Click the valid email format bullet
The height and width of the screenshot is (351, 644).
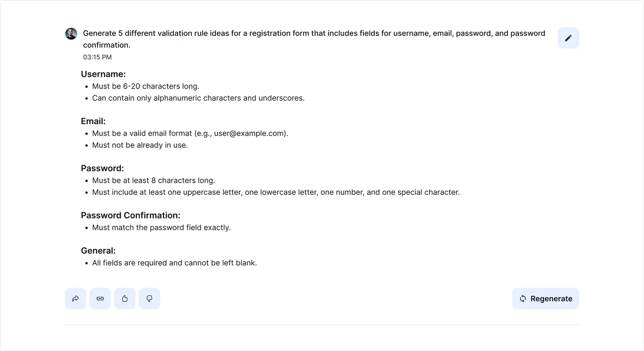[x=190, y=133]
